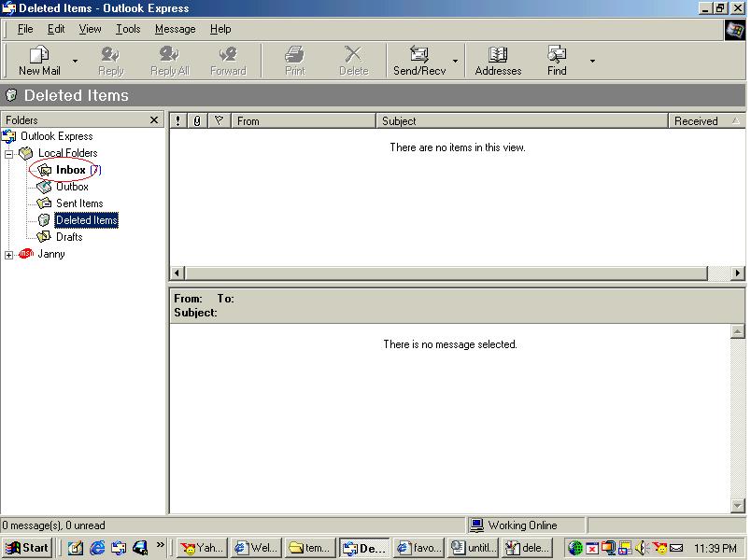Screen dimensions: 751x560
Task: Click the Reply All toolbar icon
Action: (169, 55)
